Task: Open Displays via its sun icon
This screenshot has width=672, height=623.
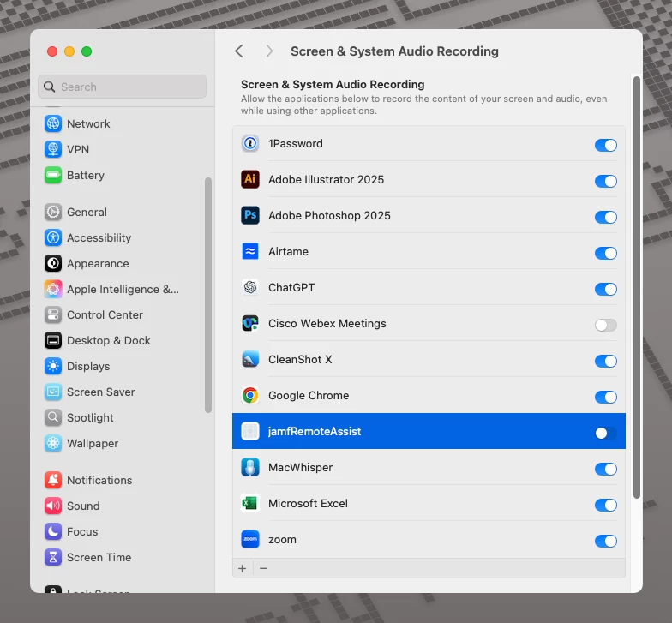Action: (53, 367)
